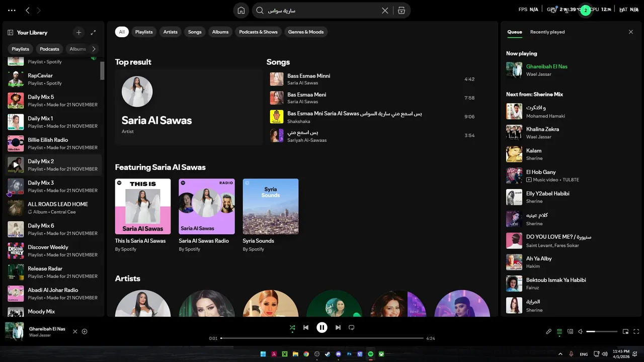Open Connect to a device icon
The image size is (644, 362).
point(570,331)
